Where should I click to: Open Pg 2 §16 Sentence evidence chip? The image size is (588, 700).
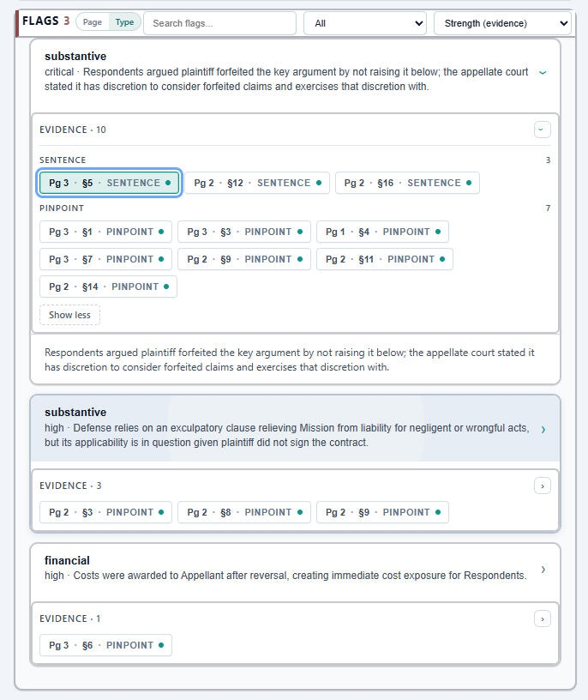pos(407,183)
